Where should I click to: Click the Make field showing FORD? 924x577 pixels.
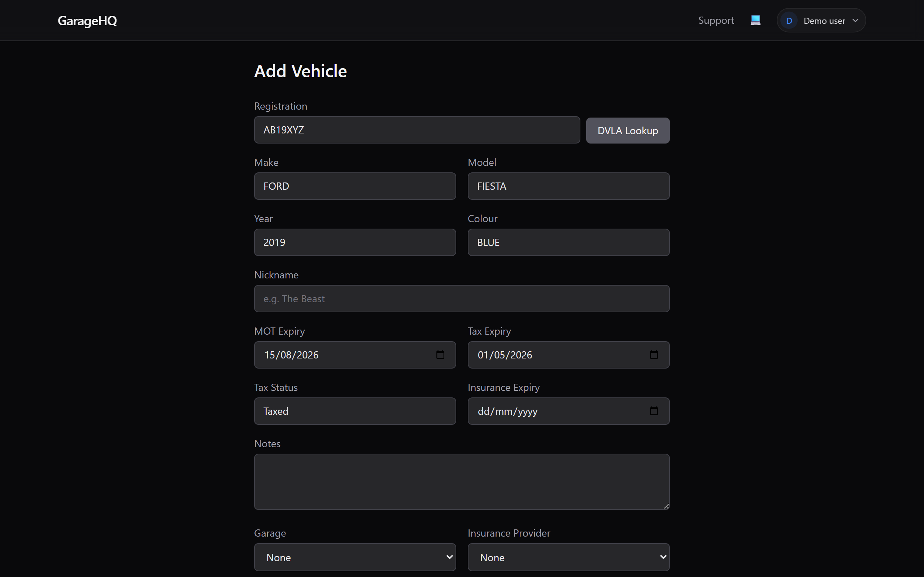click(354, 186)
